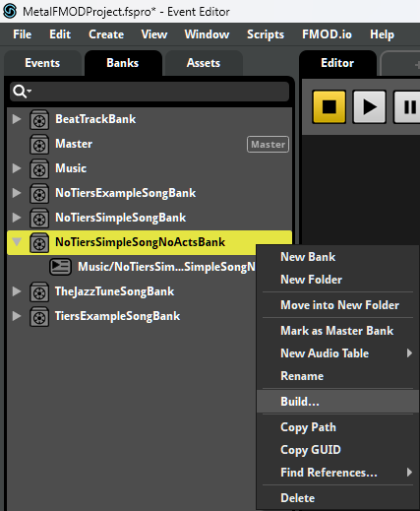Switch to the Banks tab
Viewport: 420px width, 511px height.
[123, 63]
